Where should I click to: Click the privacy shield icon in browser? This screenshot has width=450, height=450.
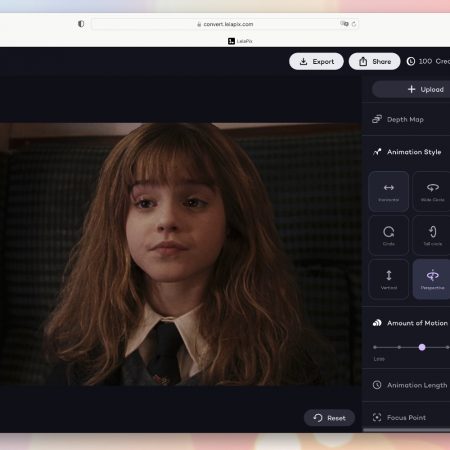81,24
